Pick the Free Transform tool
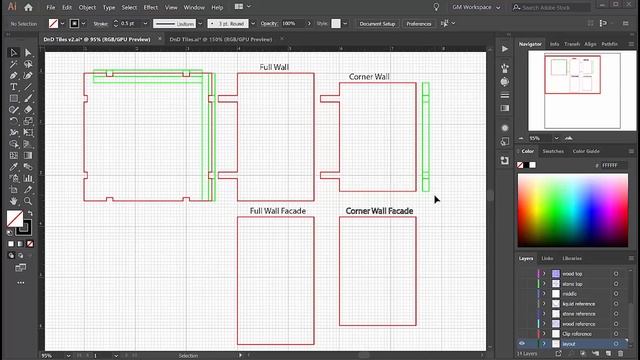640x360 pixels. click(x=28, y=133)
